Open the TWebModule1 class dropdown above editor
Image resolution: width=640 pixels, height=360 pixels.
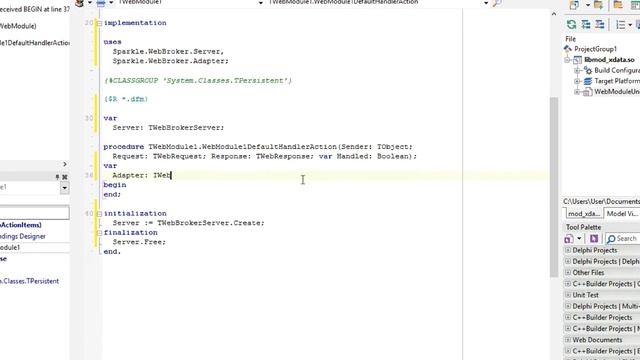(x=261, y=3)
